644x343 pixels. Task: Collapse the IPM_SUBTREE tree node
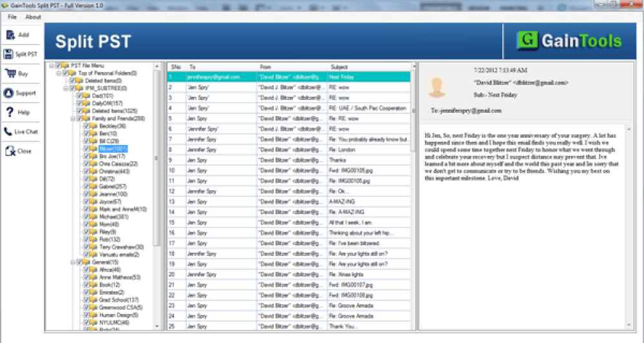pos(66,88)
